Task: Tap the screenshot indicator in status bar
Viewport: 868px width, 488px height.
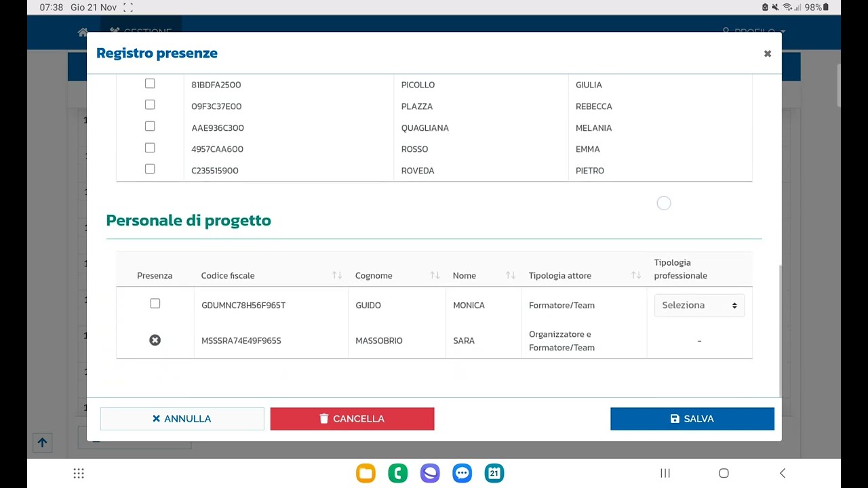Action: point(127,7)
